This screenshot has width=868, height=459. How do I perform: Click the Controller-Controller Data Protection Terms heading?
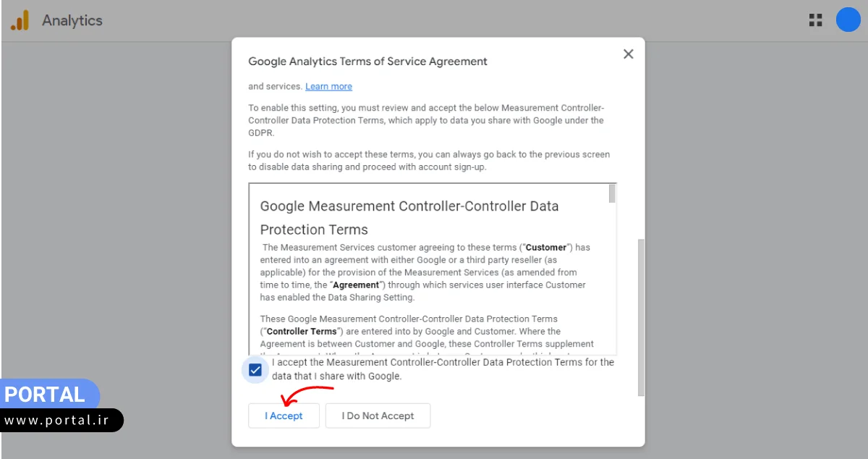pos(409,217)
